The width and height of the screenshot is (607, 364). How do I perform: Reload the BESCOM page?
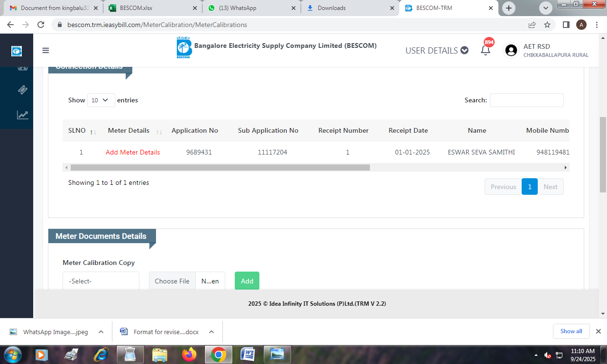[41, 25]
